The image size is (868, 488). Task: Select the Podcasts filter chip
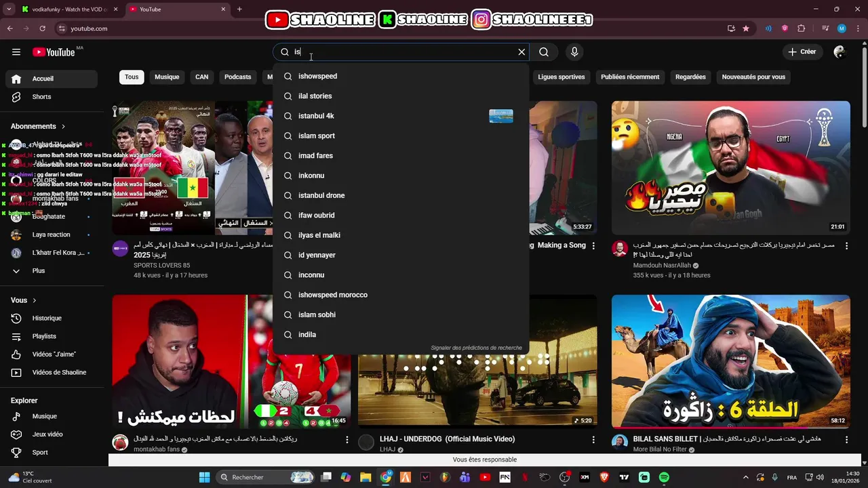[238, 77]
